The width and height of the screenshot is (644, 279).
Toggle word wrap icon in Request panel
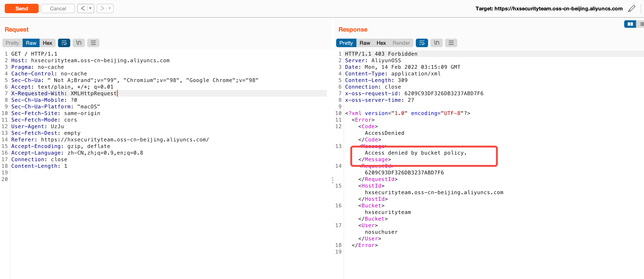(x=64, y=43)
